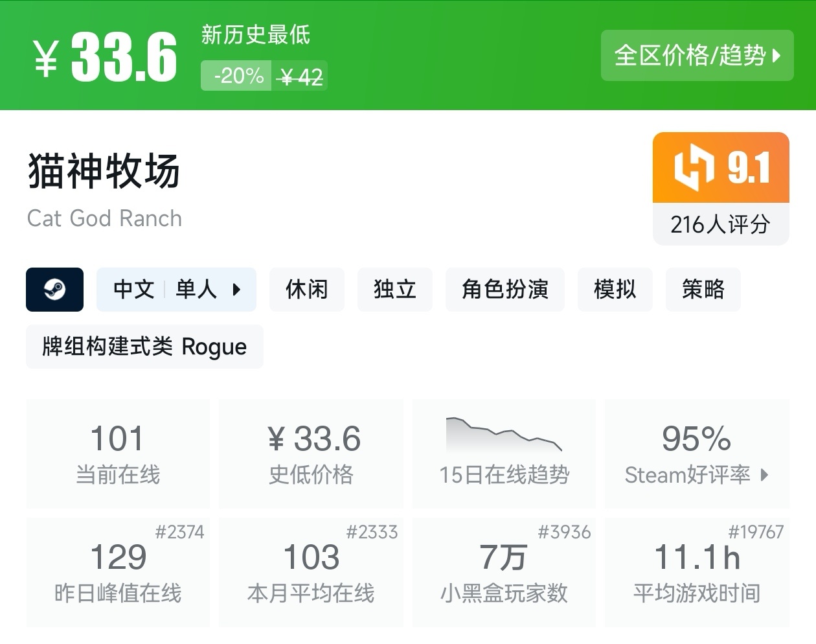The height and width of the screenshot is (644, 816).
Task: Click the 新历史最低 label
Action: click(256, 34)
